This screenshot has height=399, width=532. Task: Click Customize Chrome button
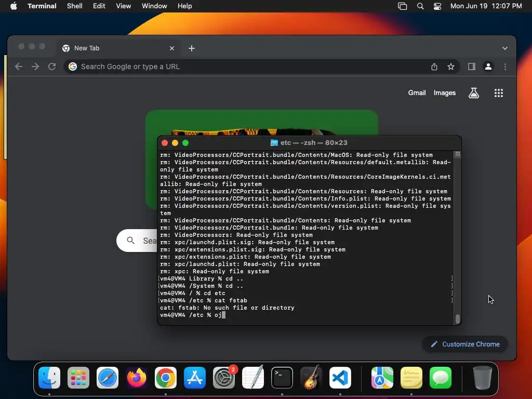[x=465, y=344]
